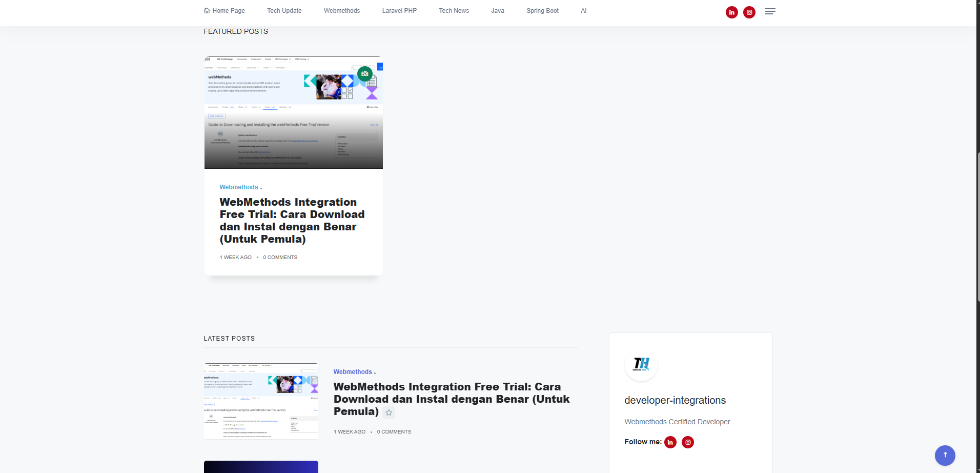Click the Instagram icon in the header
This screenshot has height=473, width=980.
(749, 12)
